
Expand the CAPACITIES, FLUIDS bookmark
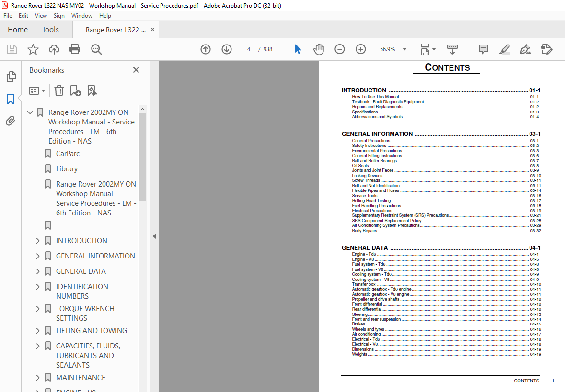(x=38, y=346)
